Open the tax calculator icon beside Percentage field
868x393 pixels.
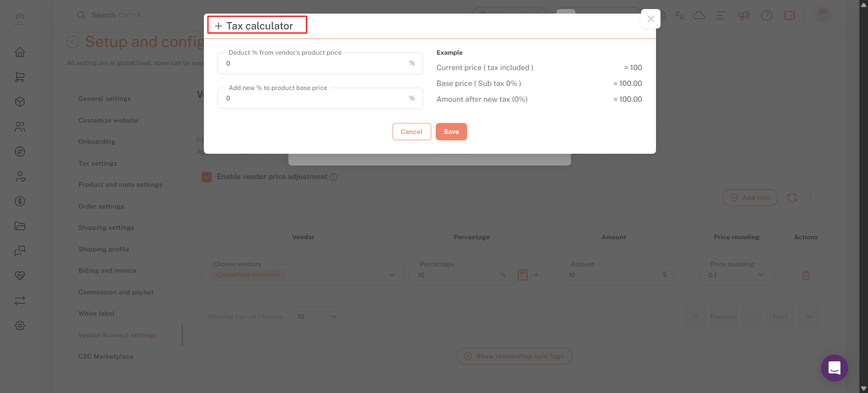click(x=523, y=275)
